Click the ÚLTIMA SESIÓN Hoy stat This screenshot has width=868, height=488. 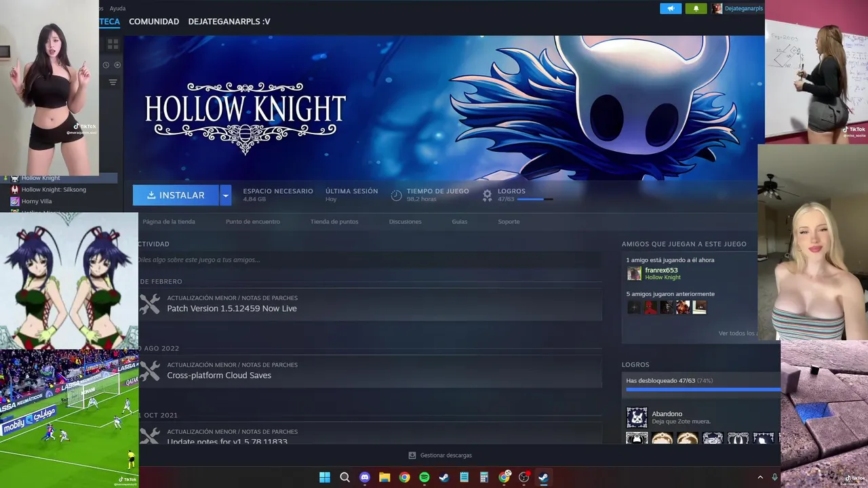tap(351, 195)
